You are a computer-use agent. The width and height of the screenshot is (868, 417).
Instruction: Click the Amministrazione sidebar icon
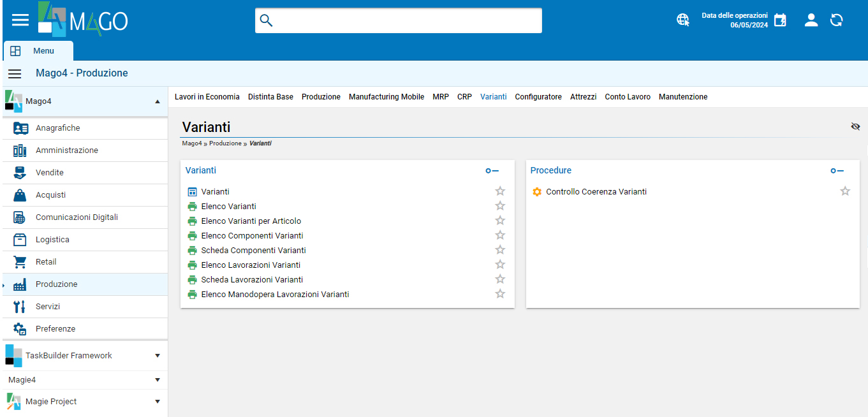tap(20, 150)
